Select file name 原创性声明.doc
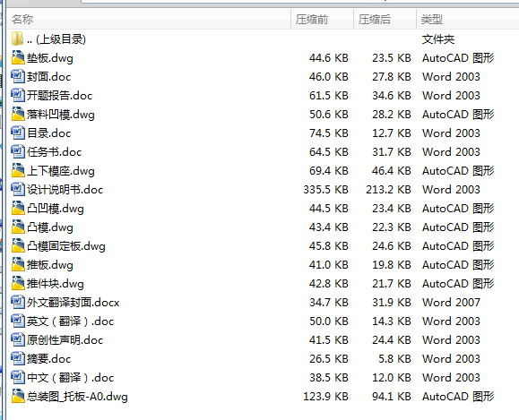Screen dimensions: 519x420 [65, 340]
